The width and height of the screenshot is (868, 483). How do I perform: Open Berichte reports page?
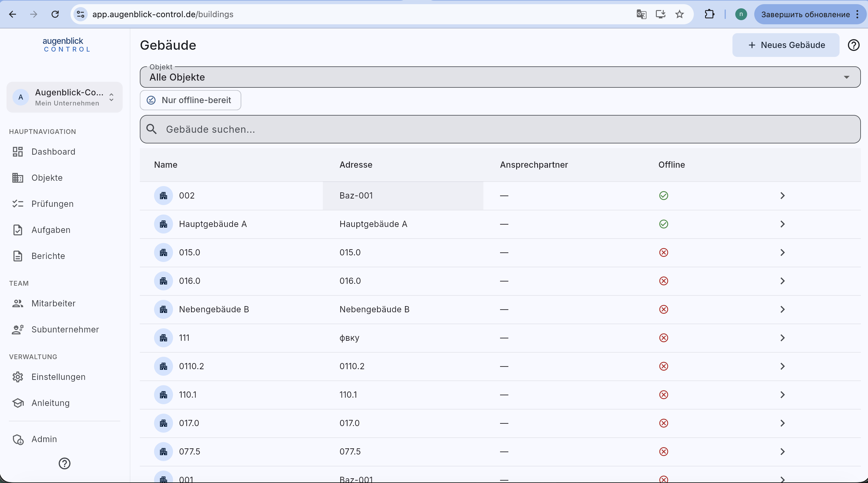pos(64,256)
